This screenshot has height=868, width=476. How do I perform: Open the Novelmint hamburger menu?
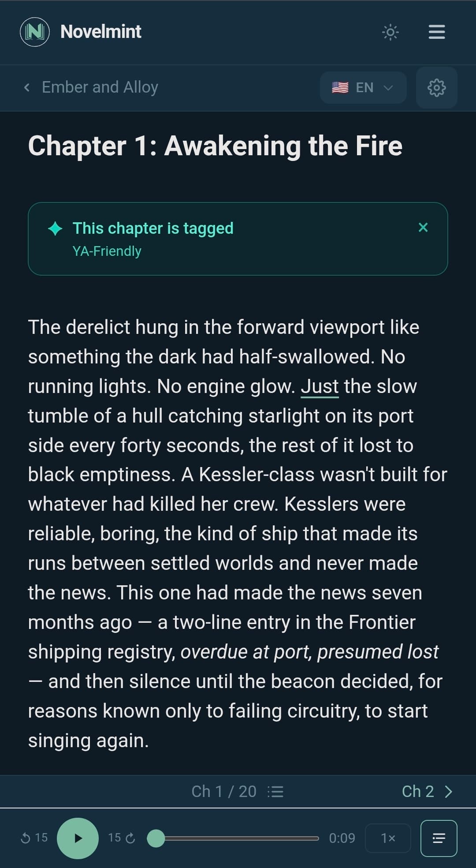click(x=436, y=31)
